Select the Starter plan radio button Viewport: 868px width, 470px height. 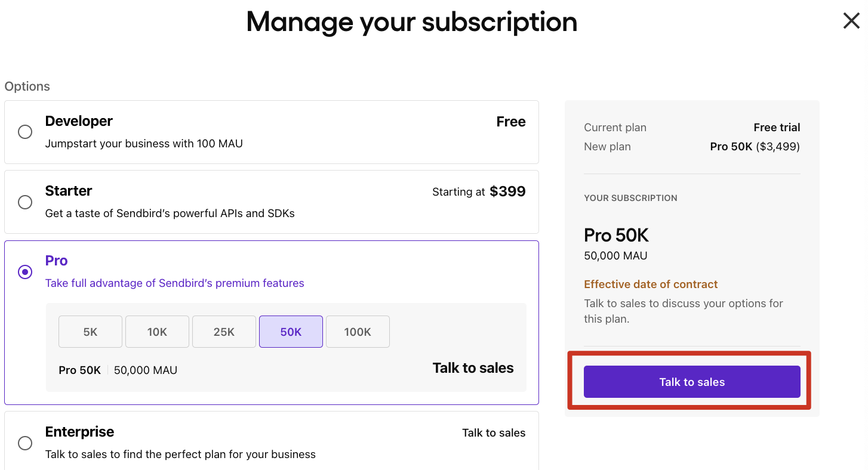click(x=25, y=202)
